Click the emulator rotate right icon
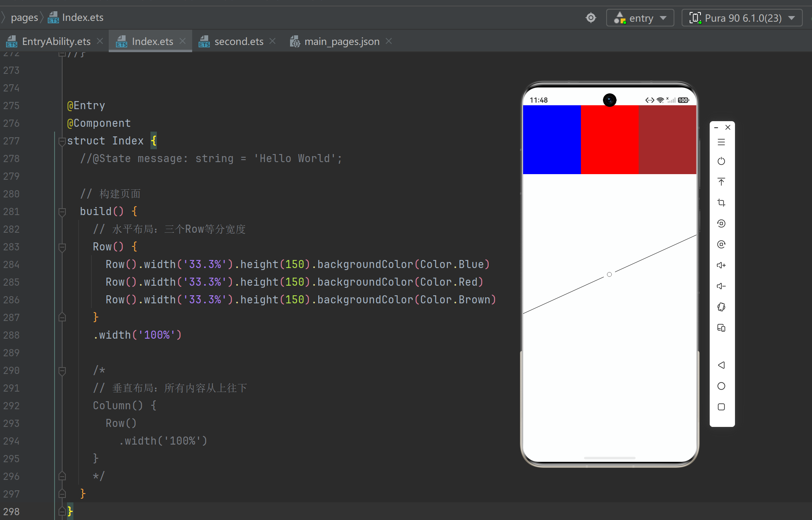 [x=721, y=244]
